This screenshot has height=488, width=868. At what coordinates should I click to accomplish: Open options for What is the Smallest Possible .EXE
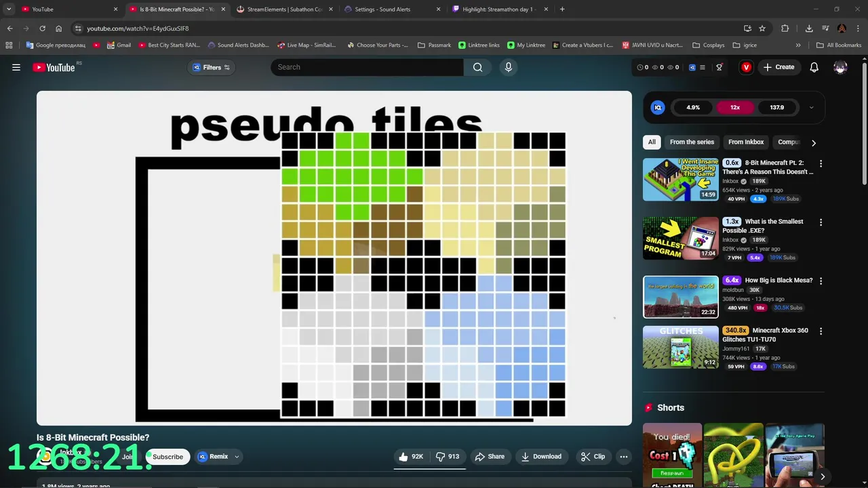(x=821, y=222)
